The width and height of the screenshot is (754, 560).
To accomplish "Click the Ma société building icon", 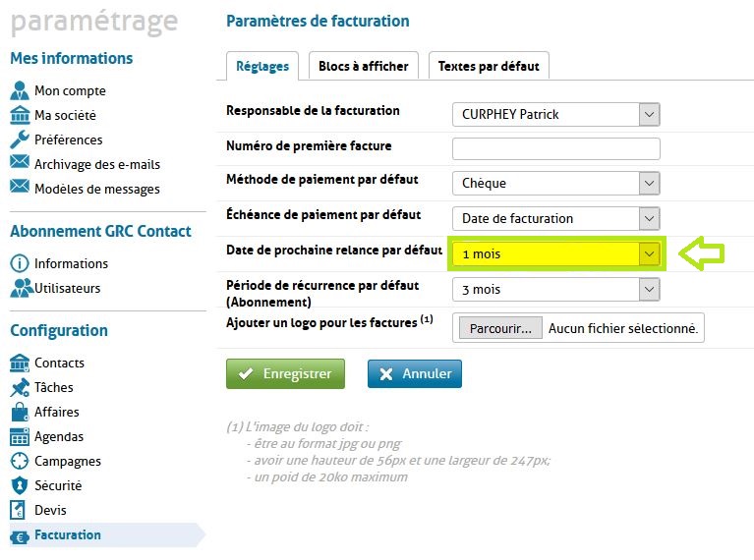I will 20,116.
